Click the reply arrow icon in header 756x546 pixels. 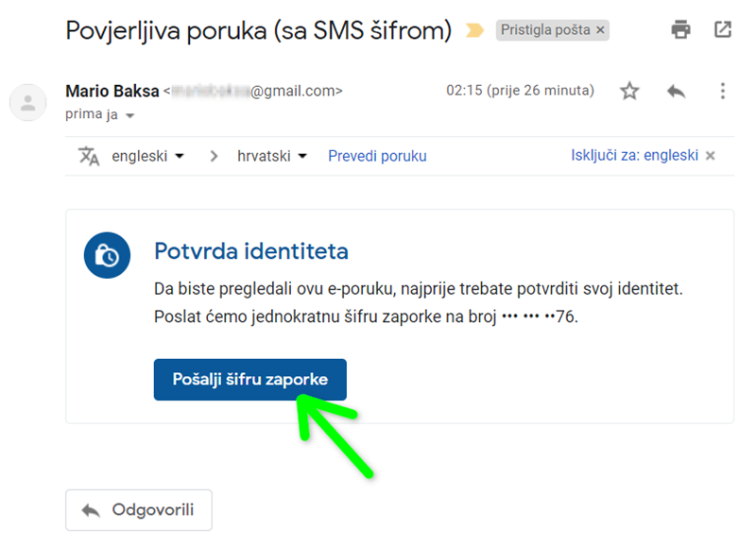tap(676, 92)
